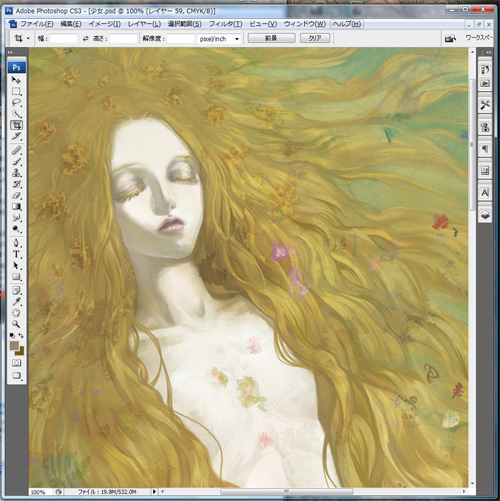Open the 選択範囲(S) menu

coord(185,24)
